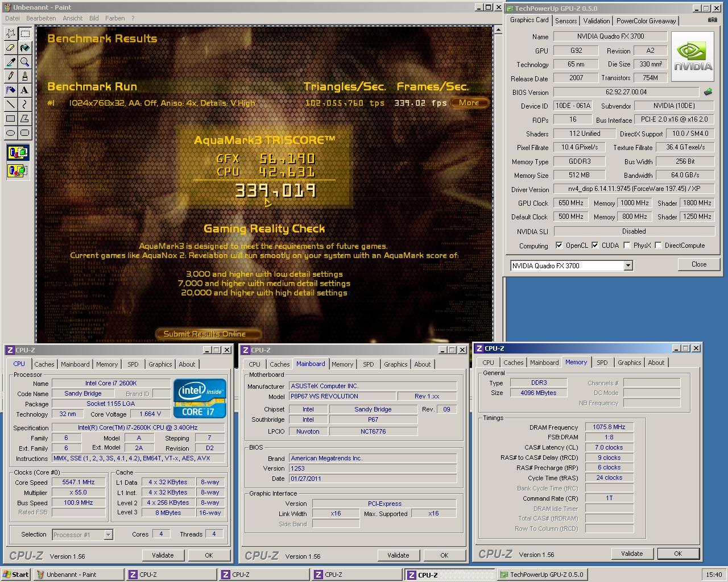728x582 pixels.
Task: Select the Eraser tool in Paint
Action: click(x=10, y=48)
